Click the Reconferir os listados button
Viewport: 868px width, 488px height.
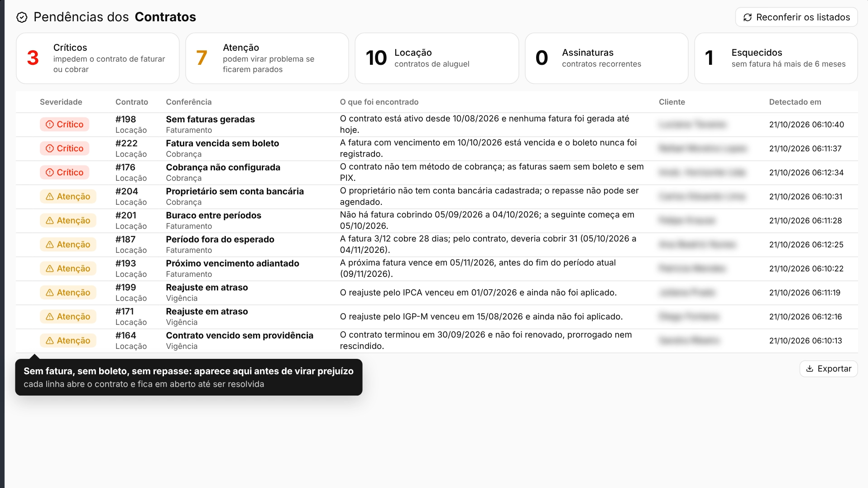[796, 17]
